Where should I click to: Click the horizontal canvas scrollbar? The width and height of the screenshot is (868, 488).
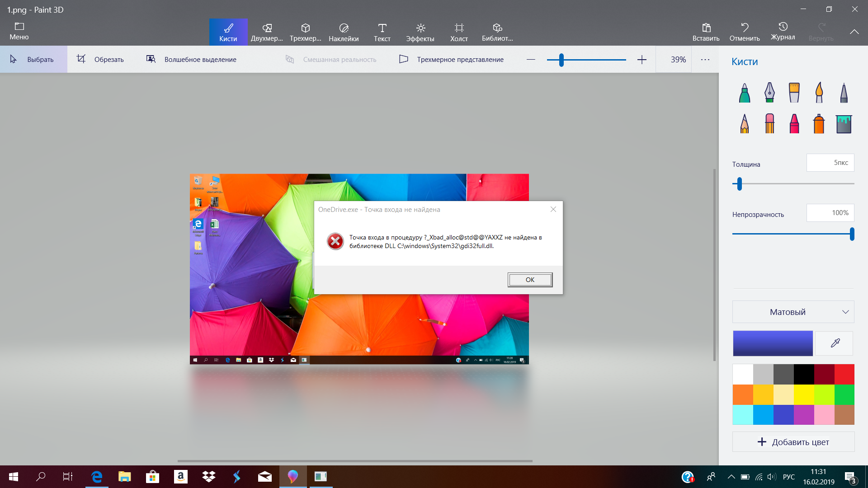pos(355,461)
